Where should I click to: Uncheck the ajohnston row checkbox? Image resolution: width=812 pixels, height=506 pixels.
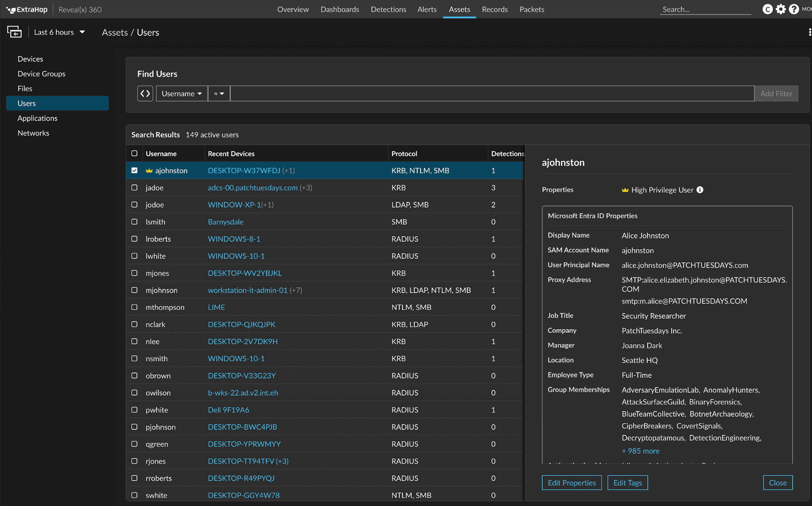135,170
